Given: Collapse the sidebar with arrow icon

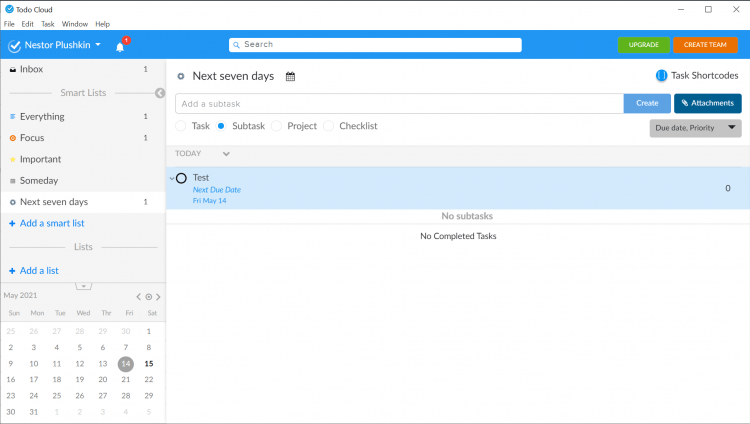Looking at the screenshot, I should click(x=159, y=93).
